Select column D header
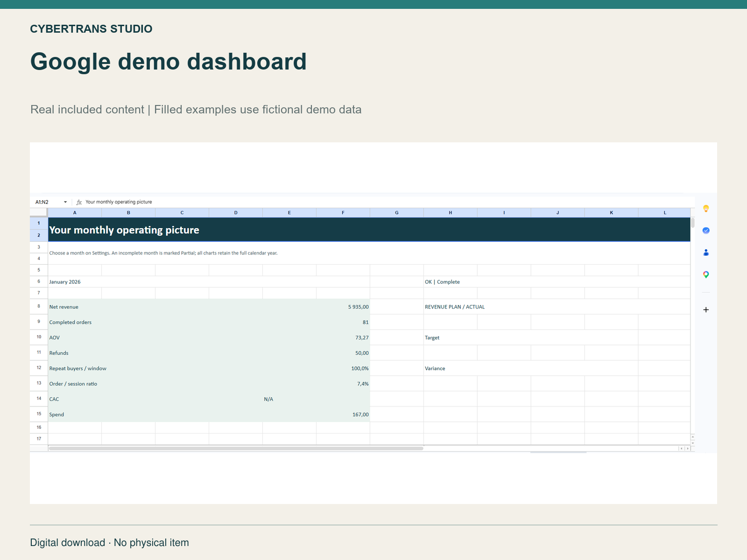 pos(236,213)
